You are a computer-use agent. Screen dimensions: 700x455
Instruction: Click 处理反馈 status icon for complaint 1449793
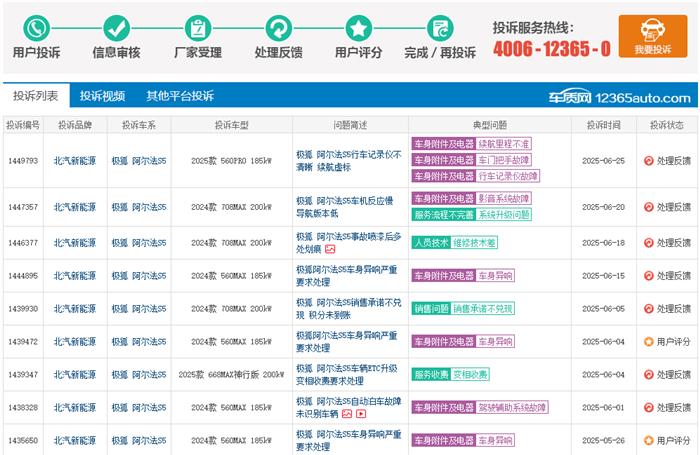pos(649,161)
